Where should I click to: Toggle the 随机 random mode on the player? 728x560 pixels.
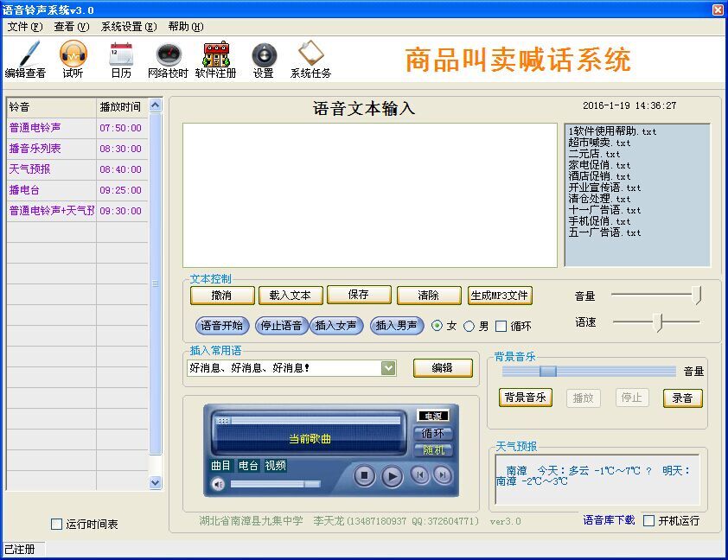tap(434, 450)
